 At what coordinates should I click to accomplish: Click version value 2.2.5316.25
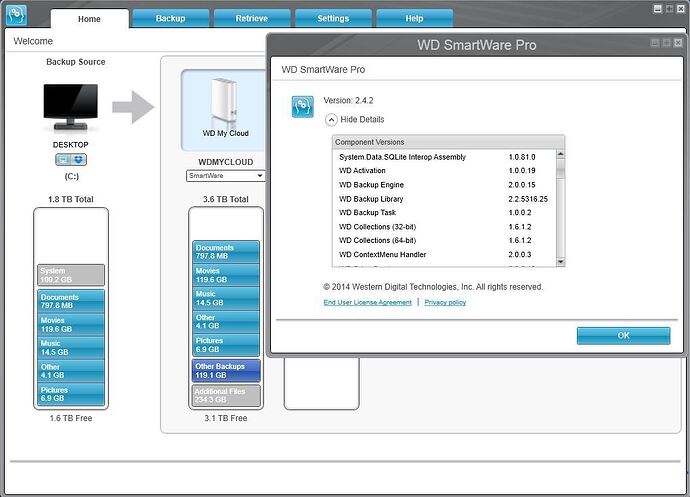pyautogui.click(x=528, y=199)
